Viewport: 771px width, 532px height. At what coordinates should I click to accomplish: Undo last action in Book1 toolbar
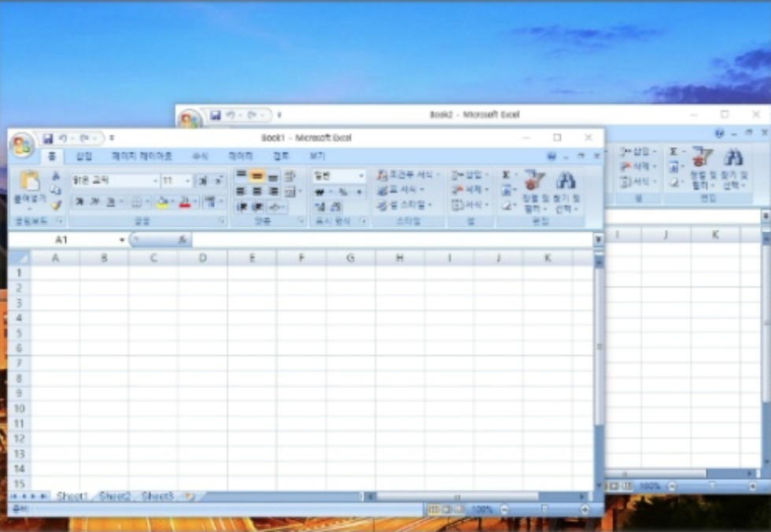click(63, 139)
